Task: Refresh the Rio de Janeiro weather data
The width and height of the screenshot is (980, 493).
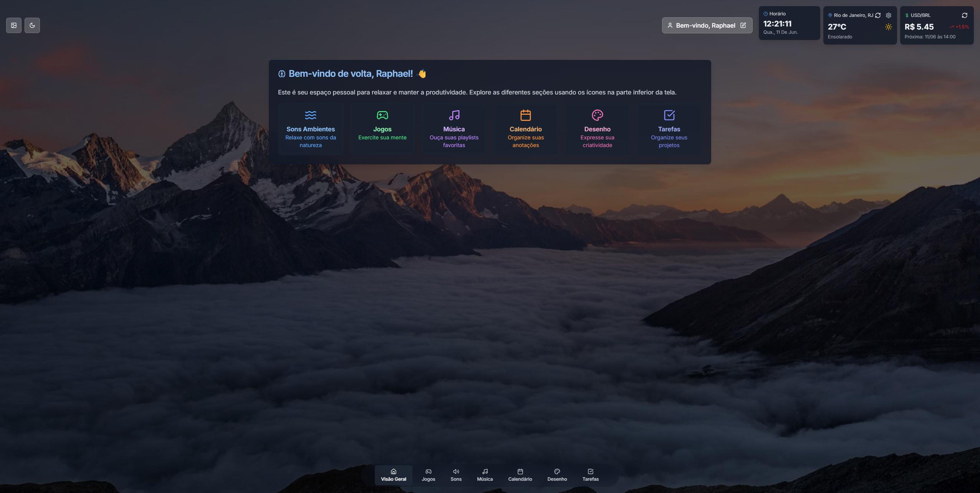Action: click(x=878, y=15)
